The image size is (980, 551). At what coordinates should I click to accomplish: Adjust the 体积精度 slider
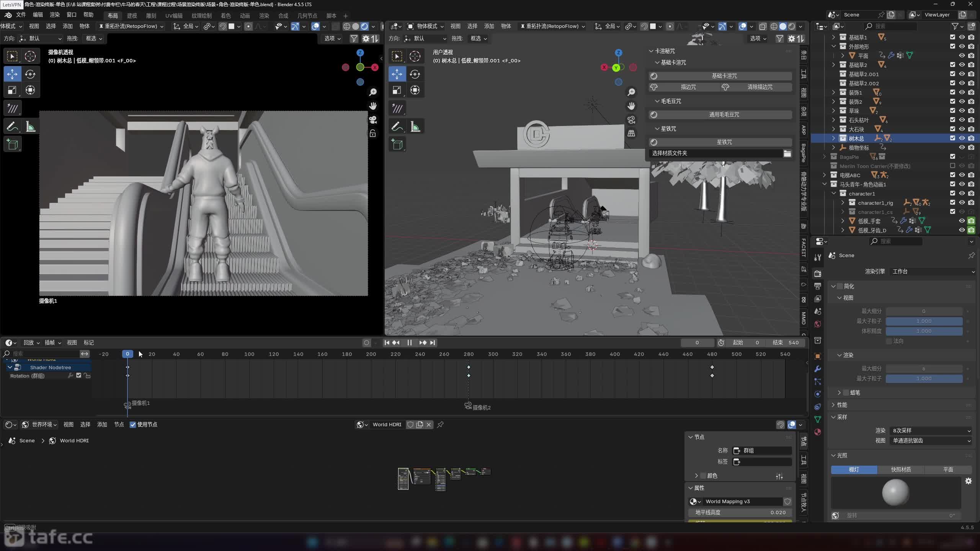coord(924,331)
